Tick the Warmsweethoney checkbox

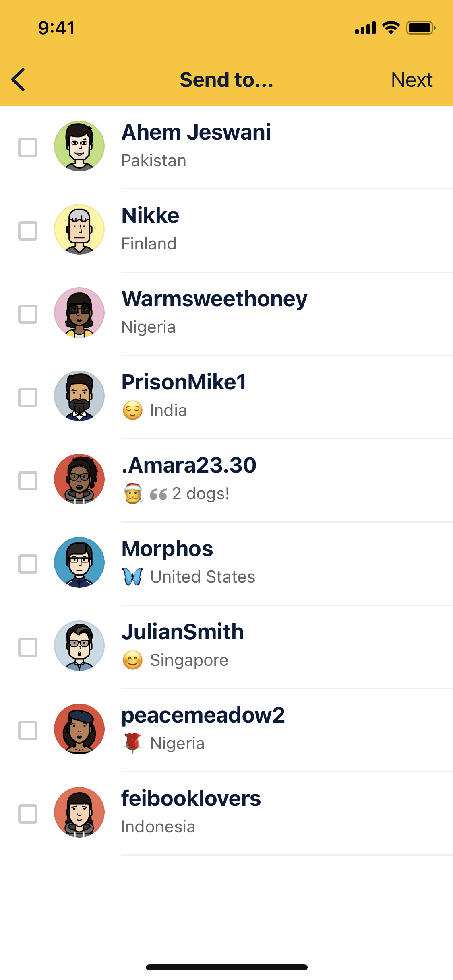point(28,314)
